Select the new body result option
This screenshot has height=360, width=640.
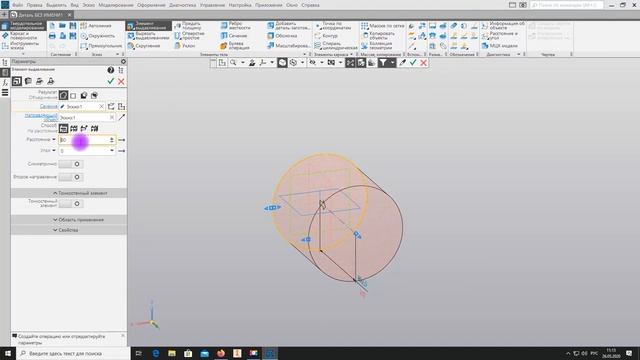pyautogui.click(x=73, y=96)
